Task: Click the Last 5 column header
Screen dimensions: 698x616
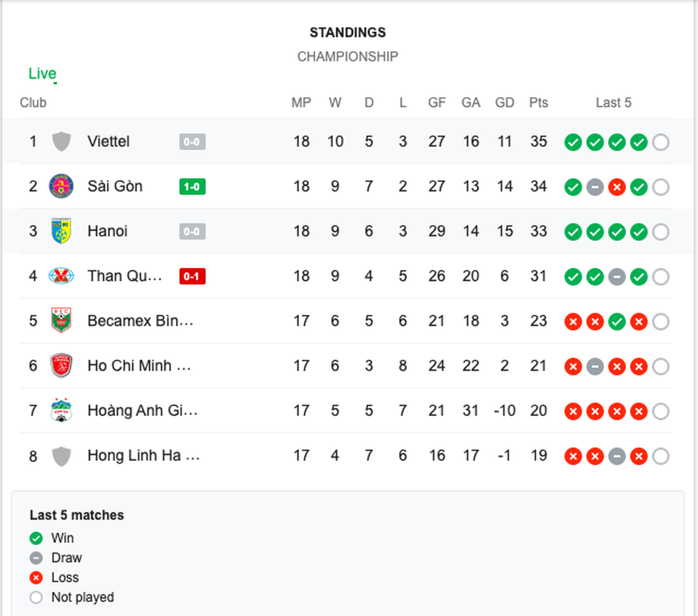Action: [x=613, y=103]
